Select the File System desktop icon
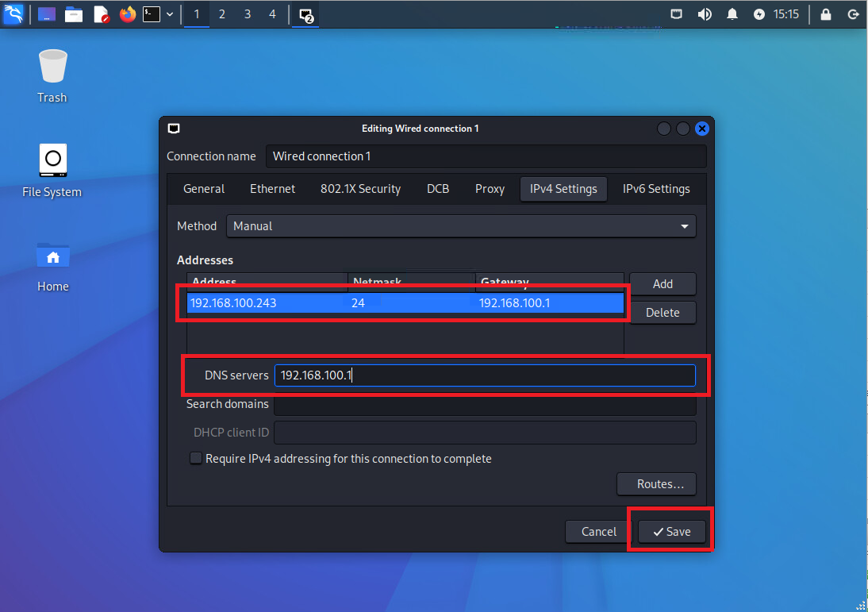The height and width of the screenshot is (612, 868). pyautogui.click(x=52, y=171)
